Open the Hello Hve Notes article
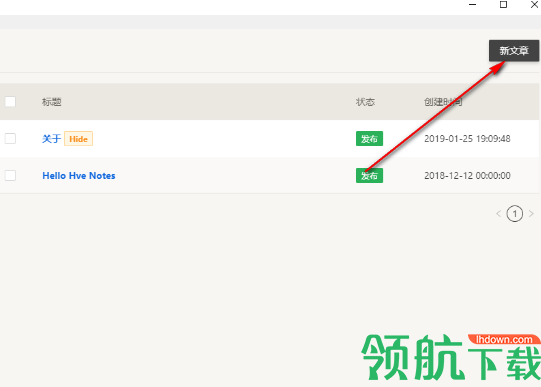This screenshot has width=541, height=387. point(79,176)
